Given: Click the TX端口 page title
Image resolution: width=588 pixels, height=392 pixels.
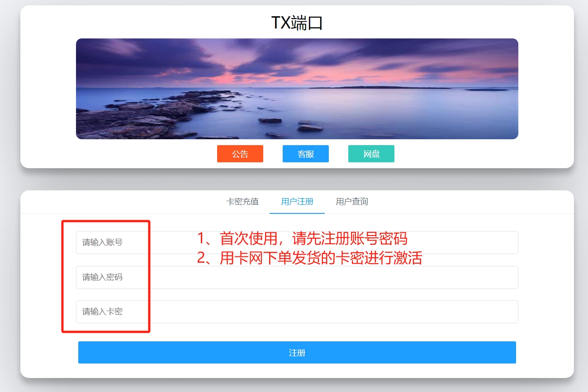Looking at the screenshot, I should [x=297, y=23].
